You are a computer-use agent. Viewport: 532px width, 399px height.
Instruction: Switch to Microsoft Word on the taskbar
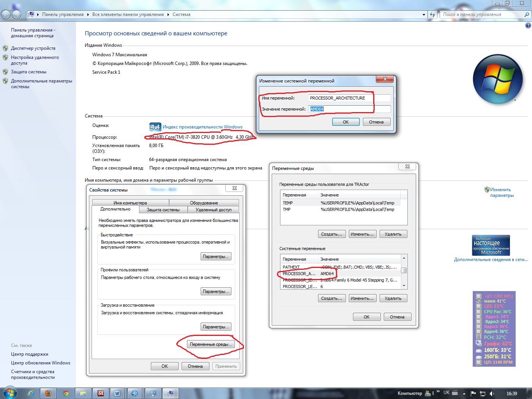(117, 393)
